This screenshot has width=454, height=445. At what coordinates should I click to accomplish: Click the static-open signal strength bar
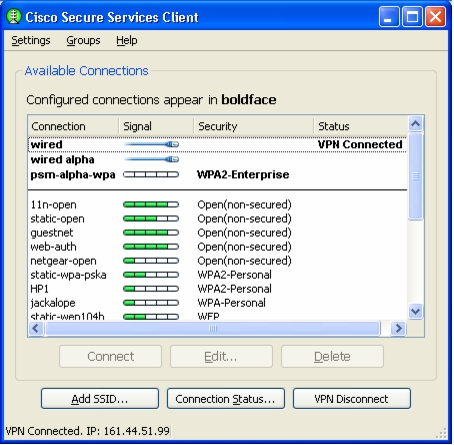[151, 219]
